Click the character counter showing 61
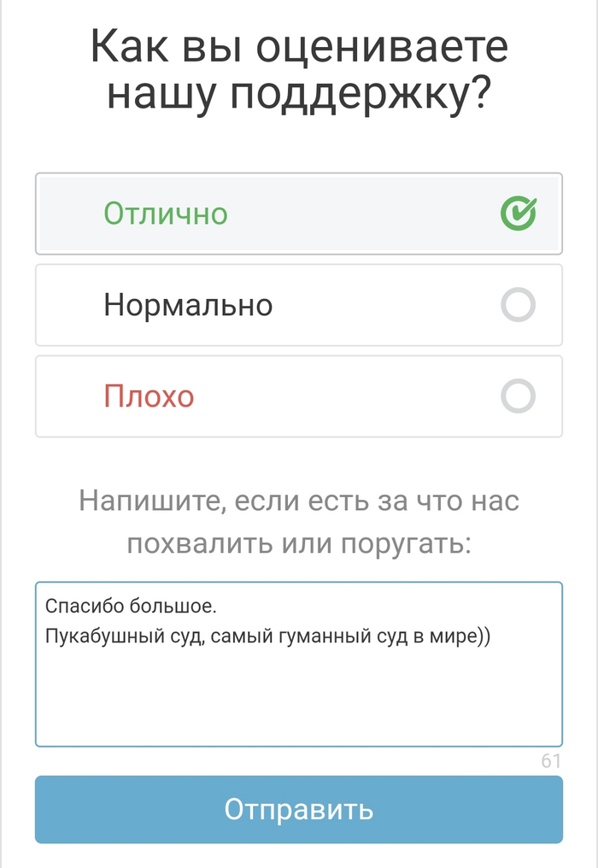Screen dimensions: 598x868 (551, 760)
